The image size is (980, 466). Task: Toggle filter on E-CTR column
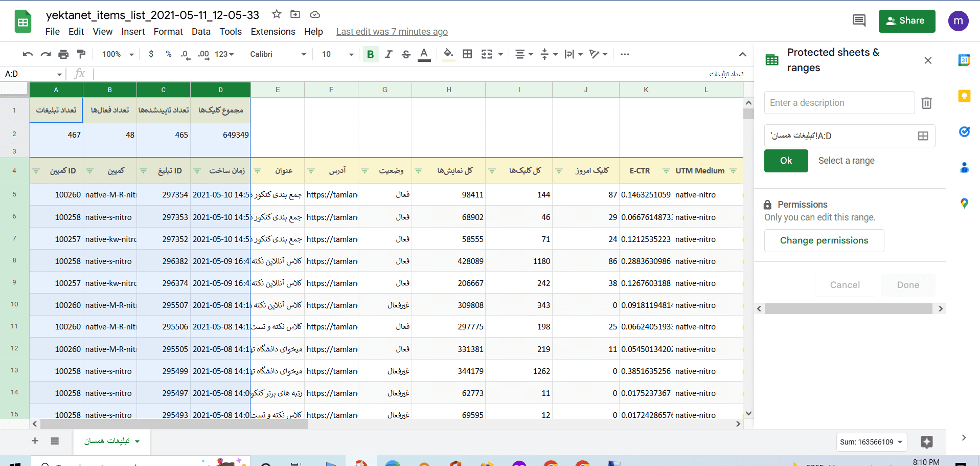tap(666, 171)
